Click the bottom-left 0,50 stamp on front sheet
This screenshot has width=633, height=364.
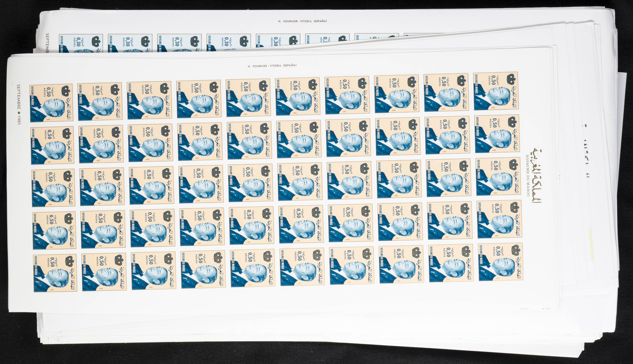[x=55, y=273]
